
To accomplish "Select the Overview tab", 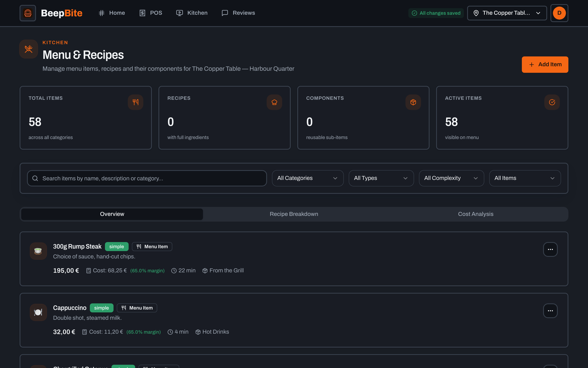I will (x=112, y=214).
